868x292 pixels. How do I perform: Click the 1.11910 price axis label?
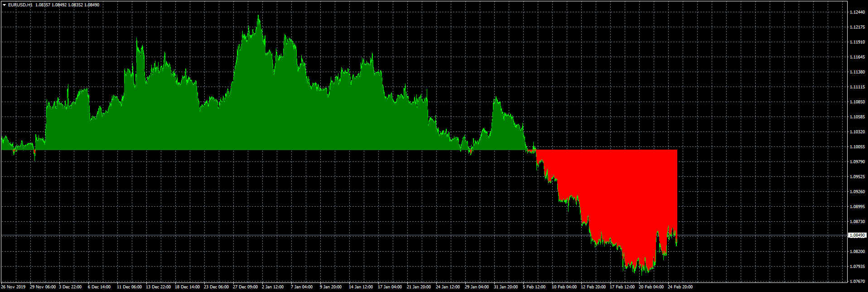coord(857,42)
